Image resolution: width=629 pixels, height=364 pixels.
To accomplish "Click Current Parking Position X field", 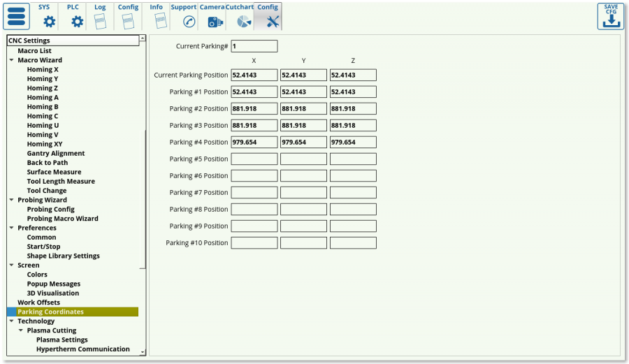I will 254,75.
